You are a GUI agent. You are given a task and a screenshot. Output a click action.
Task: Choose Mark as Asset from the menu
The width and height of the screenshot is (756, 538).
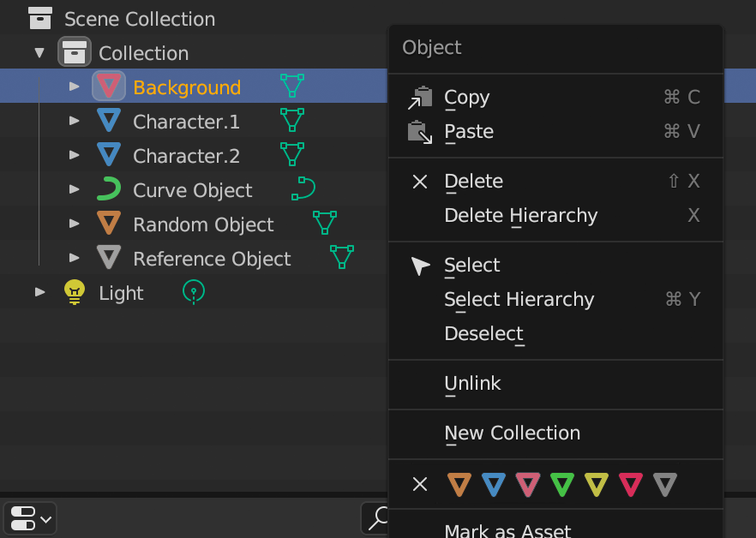(x=555, y=528)
